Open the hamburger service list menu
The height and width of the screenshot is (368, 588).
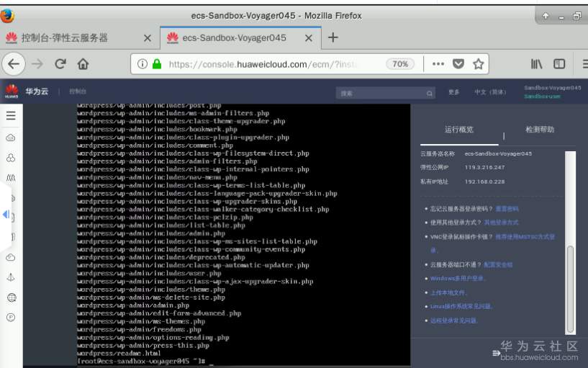pyautogui.click(x=11, y=115)
